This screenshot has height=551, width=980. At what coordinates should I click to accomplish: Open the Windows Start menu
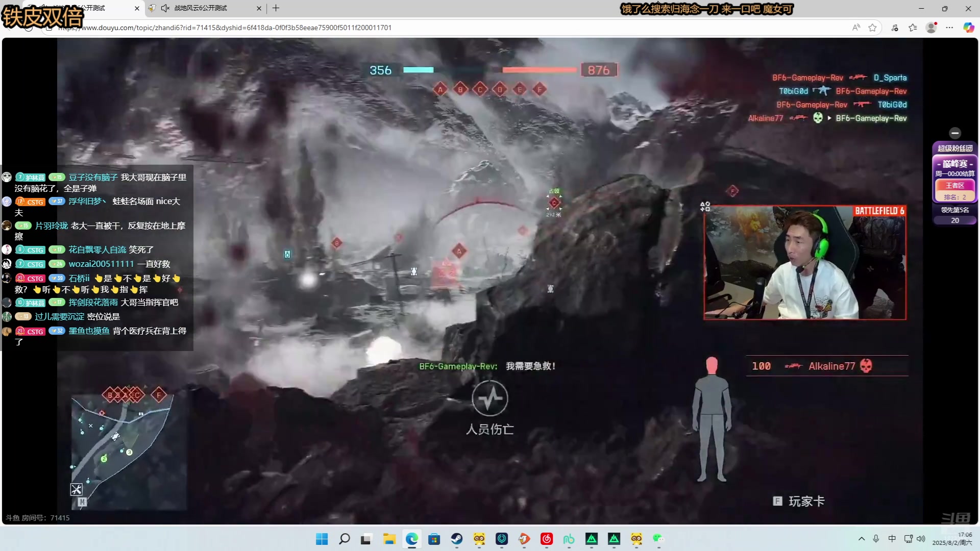(322, 539)
